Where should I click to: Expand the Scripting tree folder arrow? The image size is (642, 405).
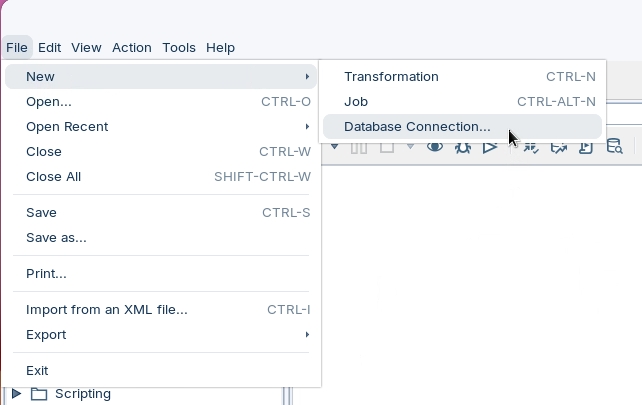17,394
